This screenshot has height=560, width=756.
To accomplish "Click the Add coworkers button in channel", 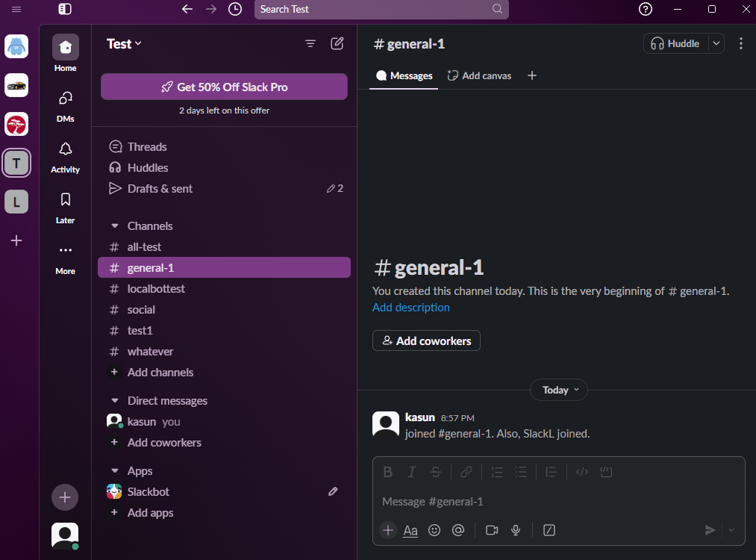I will click(426, 340).
